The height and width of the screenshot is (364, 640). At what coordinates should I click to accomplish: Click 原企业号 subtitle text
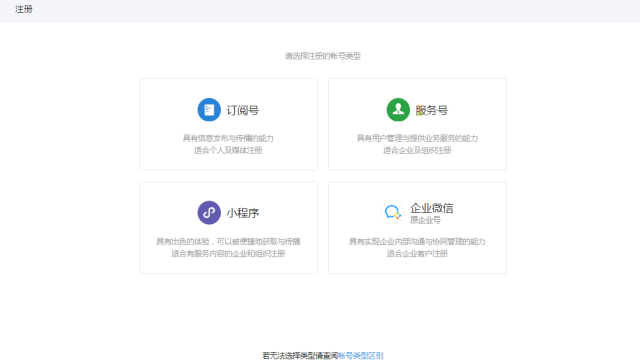[425, 220]
